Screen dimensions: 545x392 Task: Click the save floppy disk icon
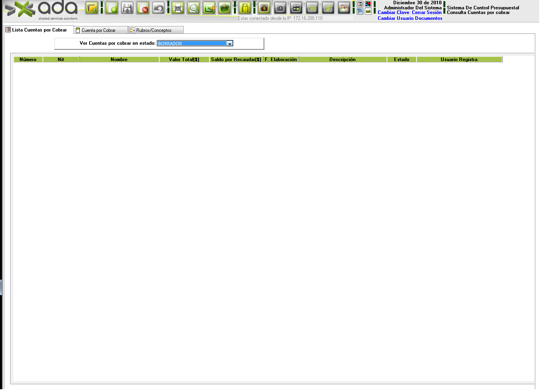pyautogui.click(x=127, y=8)
